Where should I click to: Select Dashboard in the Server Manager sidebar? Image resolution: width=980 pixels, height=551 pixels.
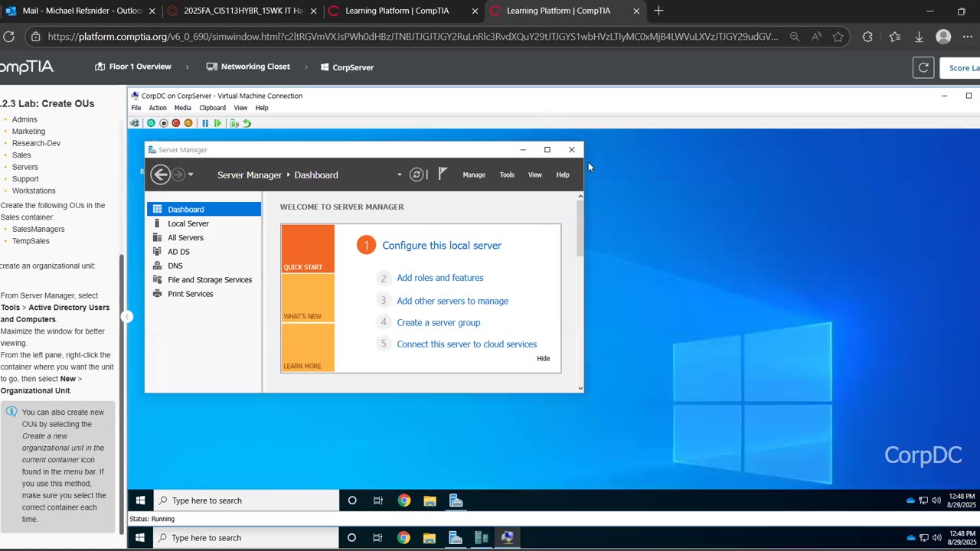204,210
